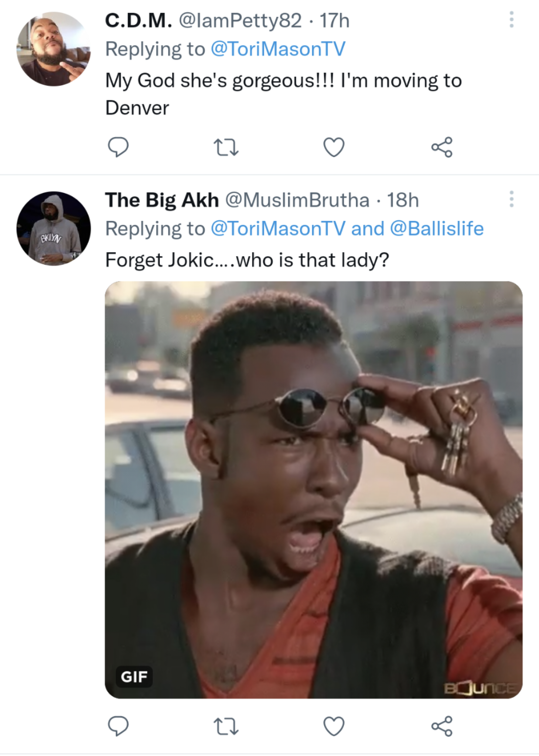Reply to The Big Akh's tweet
Viewport: 539px width, 756px height.
pos(118,726)
